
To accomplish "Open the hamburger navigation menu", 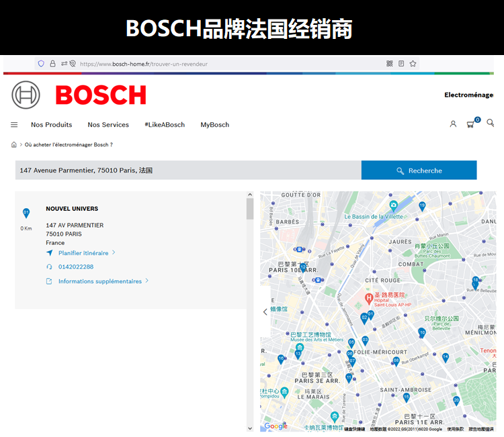I will coord(14,125).
